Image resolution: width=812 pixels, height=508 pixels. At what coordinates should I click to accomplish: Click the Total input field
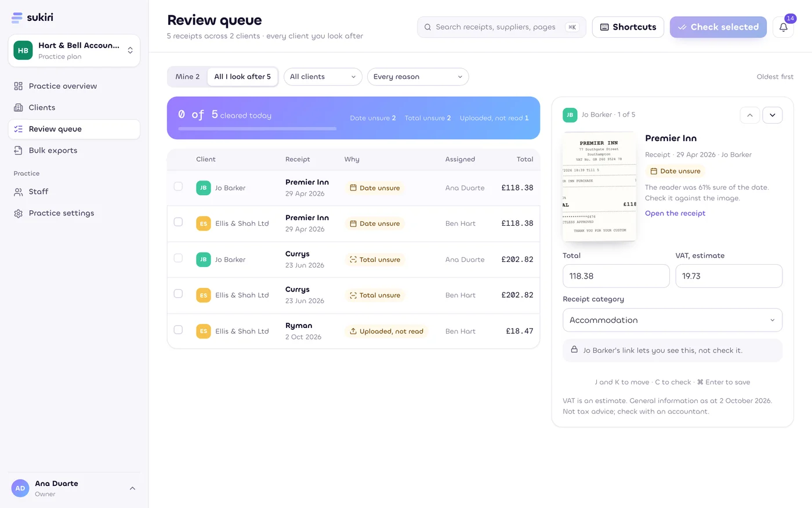(x=616, y=276)
